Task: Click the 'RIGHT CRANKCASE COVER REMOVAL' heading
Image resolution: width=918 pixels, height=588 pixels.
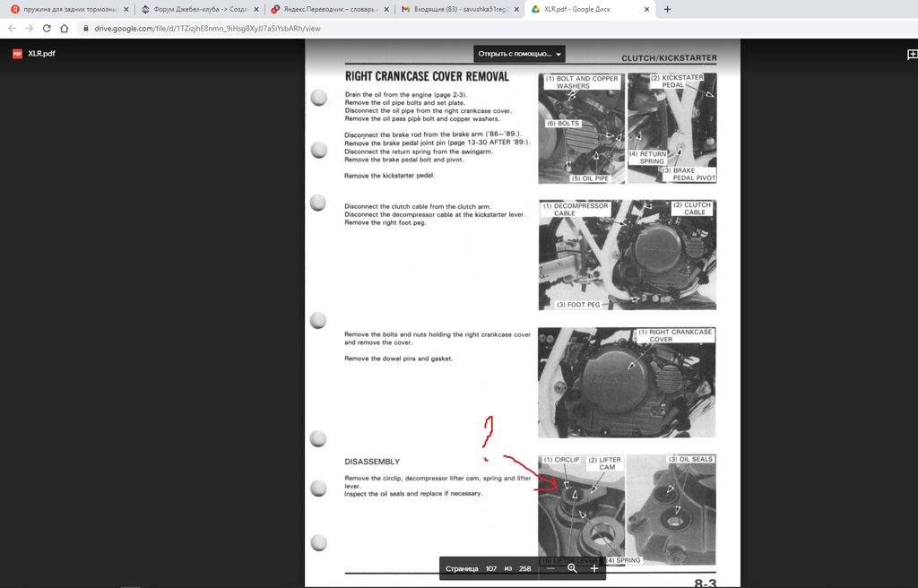Action: coord(427,77)
